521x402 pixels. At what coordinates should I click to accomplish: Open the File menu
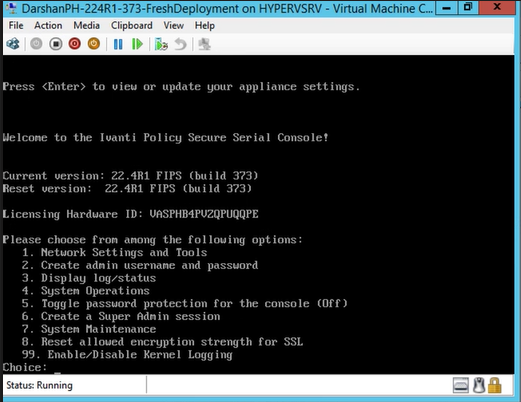pos(16,25)
